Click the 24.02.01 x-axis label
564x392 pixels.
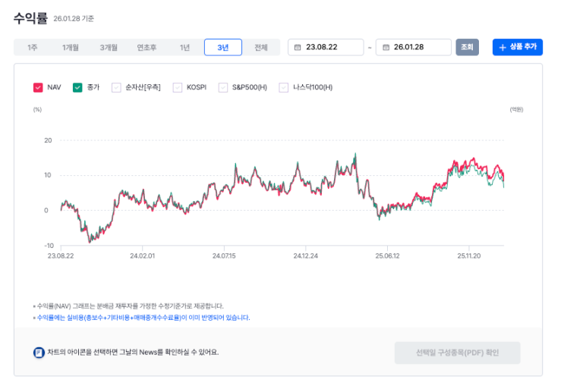[143, 256]
